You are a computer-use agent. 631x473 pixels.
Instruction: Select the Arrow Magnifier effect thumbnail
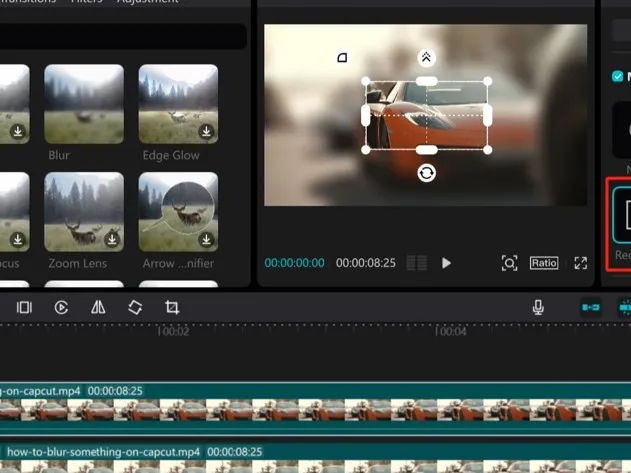pos(178,212)
